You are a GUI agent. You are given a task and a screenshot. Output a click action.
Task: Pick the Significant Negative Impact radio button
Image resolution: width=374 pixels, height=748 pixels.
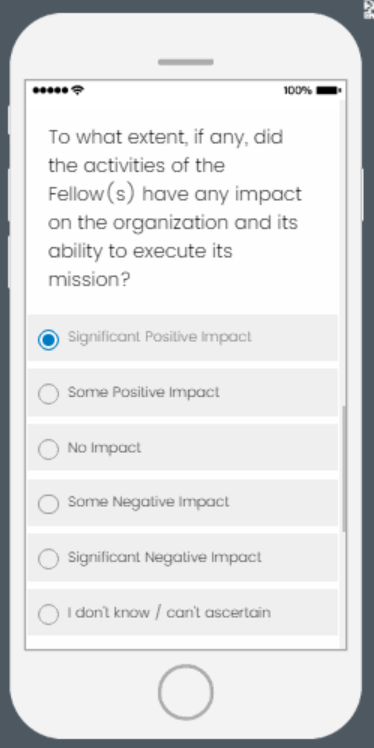tap(48, 559)
